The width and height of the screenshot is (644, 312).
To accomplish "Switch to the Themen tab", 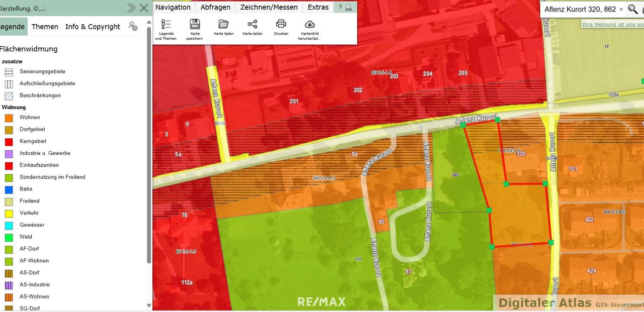I will pyautogui.click(x=45, y=27).
